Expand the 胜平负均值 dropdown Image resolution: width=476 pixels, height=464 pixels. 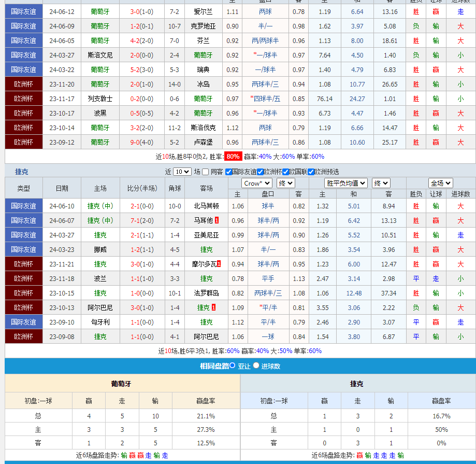click(x=346, y=183)
